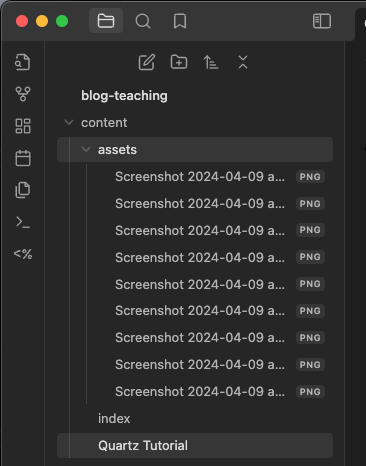Open graph view from the ribbon
The height and width of the screenshot is (466, 366).
click(x=23, y=94)
